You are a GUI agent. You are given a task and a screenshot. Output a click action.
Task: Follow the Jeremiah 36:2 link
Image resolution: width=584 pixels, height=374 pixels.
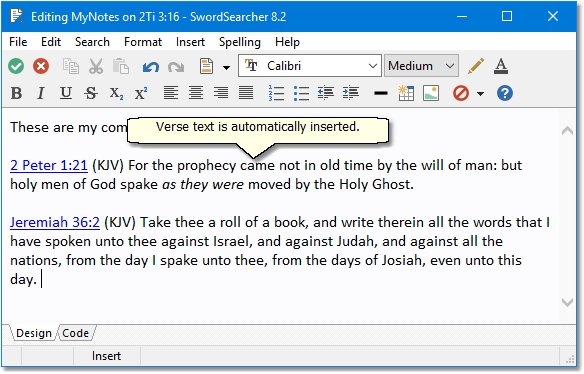55,222
